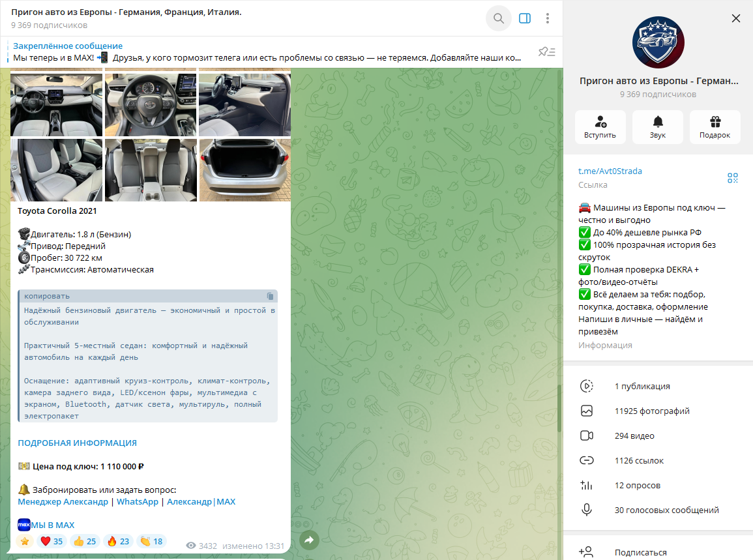Toggle the heart reaction with 35

pos(52,541)
